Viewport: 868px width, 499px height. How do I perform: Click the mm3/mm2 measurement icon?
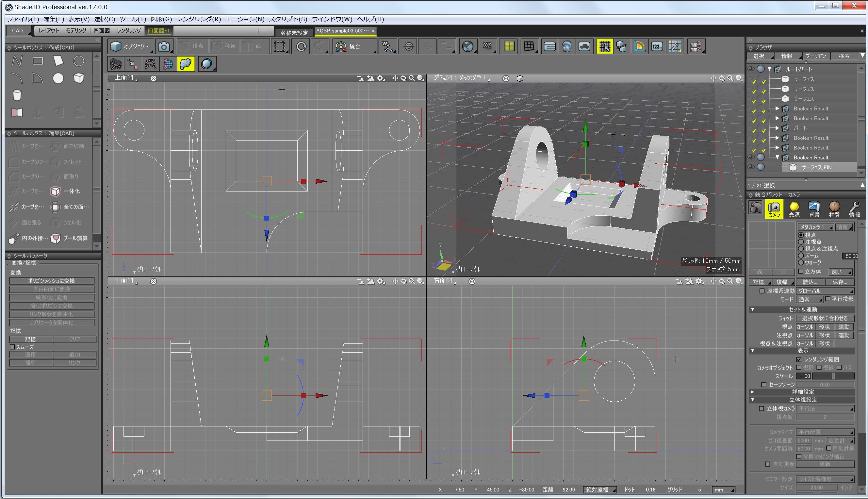[696, 47]
